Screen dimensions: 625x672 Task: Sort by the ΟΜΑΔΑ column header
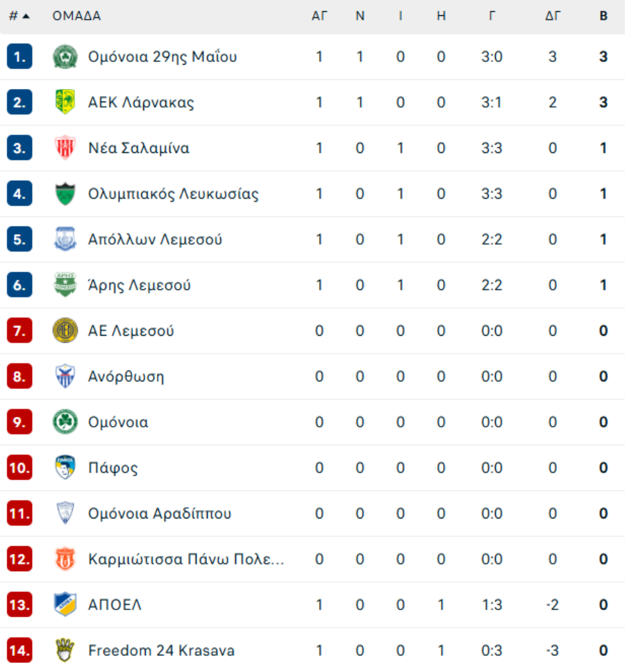76,16
